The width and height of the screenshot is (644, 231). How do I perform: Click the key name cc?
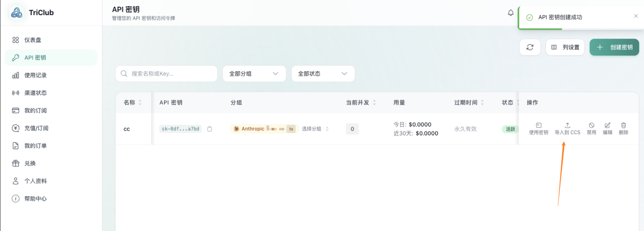click(127, 129)
